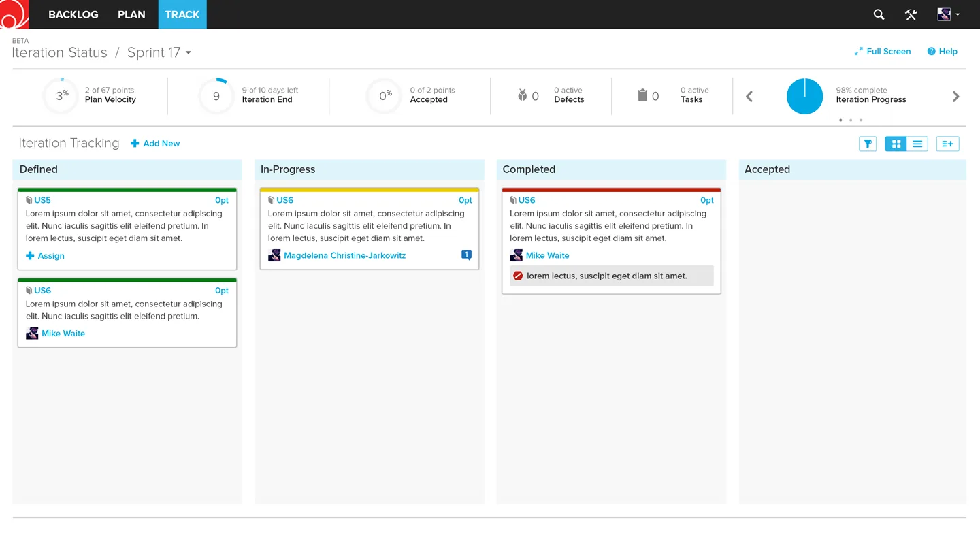Click the user avatar in top bar

[x=944, y=14]
